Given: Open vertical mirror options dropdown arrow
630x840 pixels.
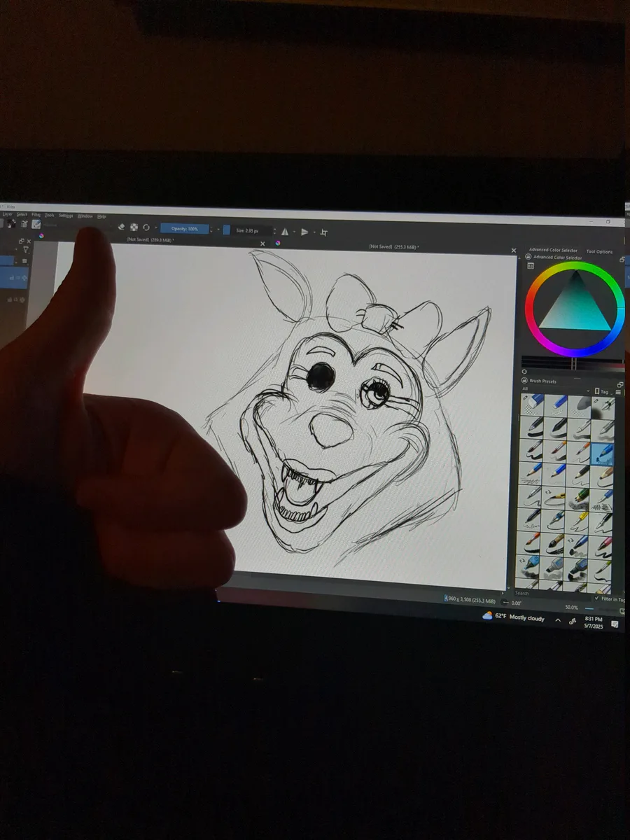Looking at the screenshot, I should click(x=314, y=232).
